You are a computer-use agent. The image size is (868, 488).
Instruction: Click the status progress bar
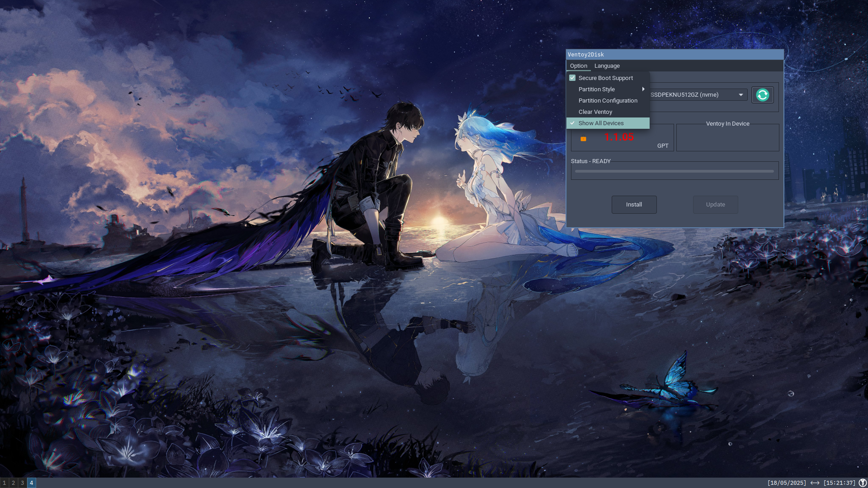pos(674,171)
